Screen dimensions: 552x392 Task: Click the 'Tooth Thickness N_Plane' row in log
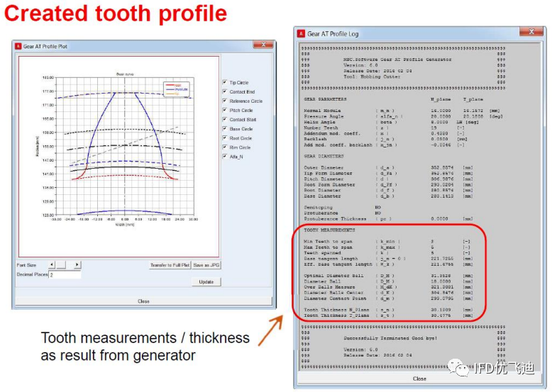388,310
